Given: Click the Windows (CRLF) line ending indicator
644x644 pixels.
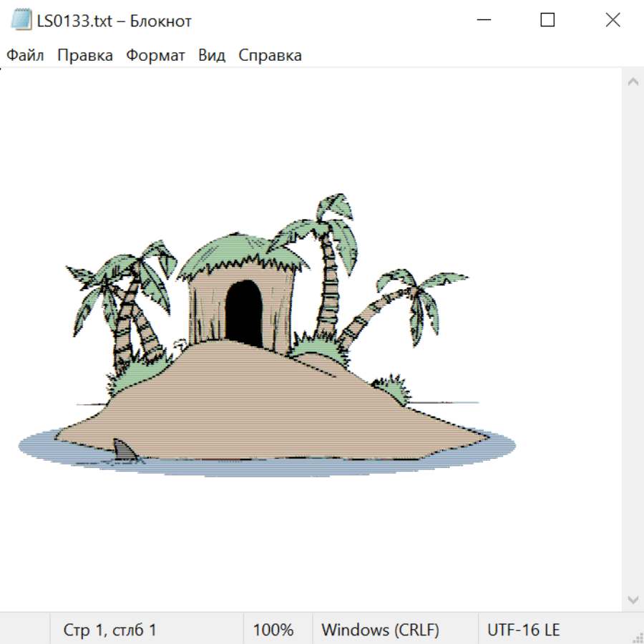Looking at the screenshot, I should pyautogui.click(x=380, y=630).
